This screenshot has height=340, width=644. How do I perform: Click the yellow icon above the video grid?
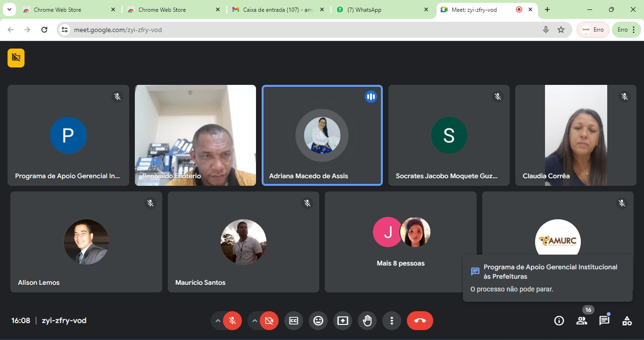pos(16,58)
